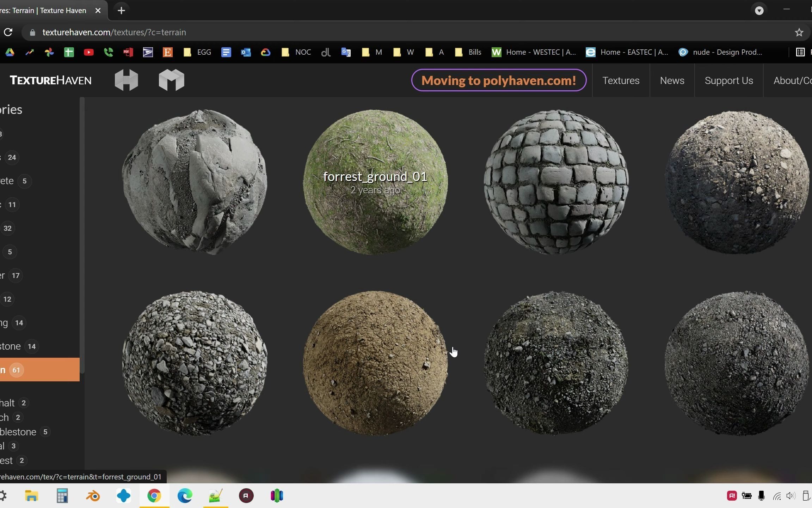Open the 3D Model Haven logo icon
This screenshot has height=508, width=812.
[171, 80]
